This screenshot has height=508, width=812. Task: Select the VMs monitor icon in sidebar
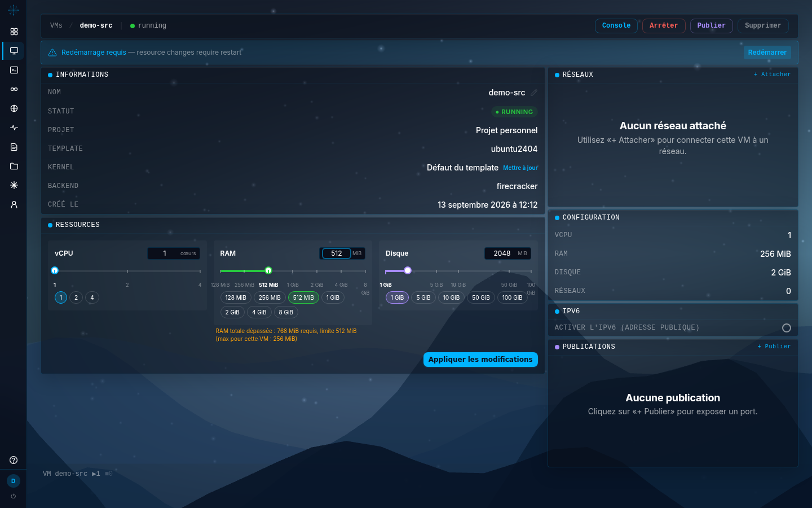pyautogui.click(x=14, y=51)
